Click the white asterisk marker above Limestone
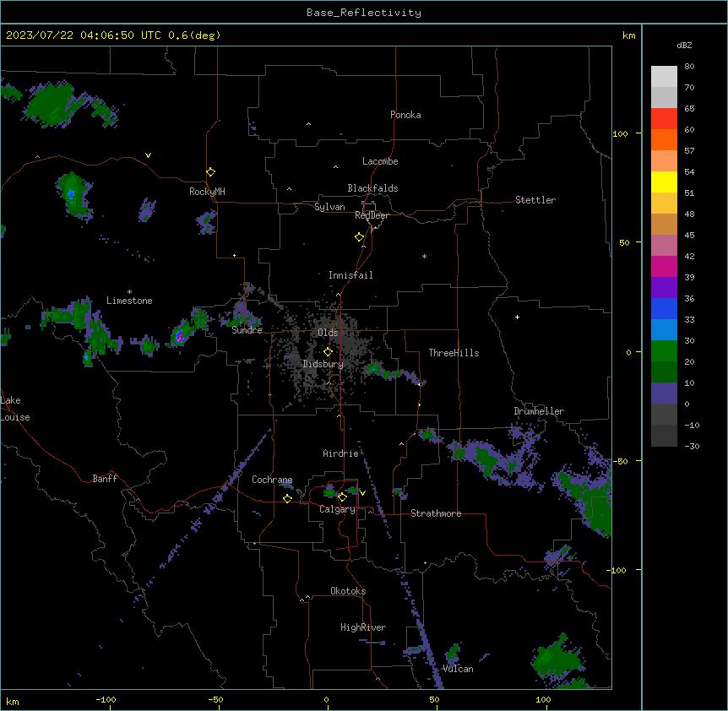The height and width of the screenshot is (711, 728). [129, 292]
